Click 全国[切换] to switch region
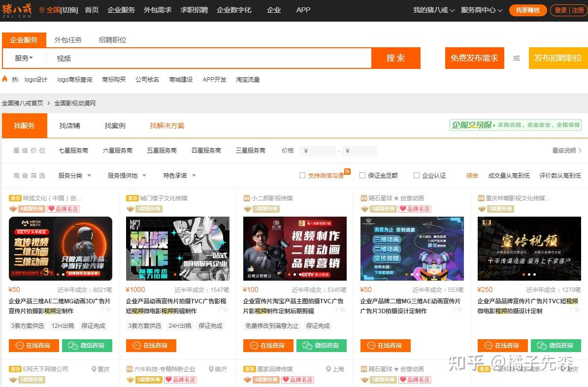 [x=62, y=10]
